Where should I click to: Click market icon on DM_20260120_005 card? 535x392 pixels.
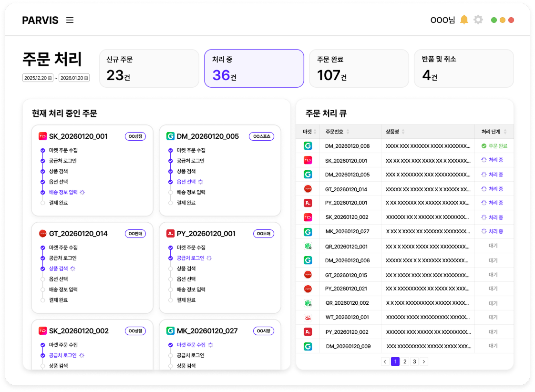click(170, 136)
